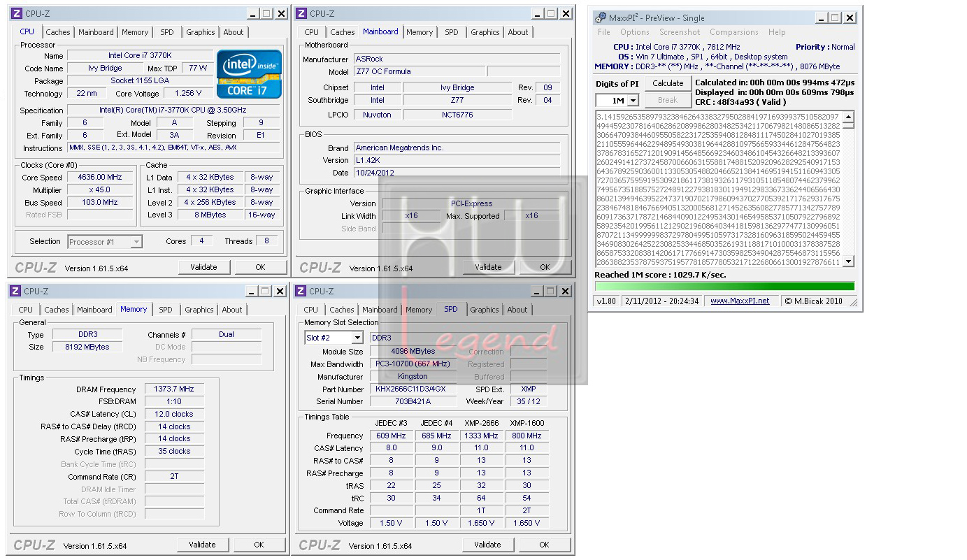The height and width of the screenshot is (560, 967).
Task: Click the DRAM Frequency 1373.7 MHz value
Action: (174, 389)
